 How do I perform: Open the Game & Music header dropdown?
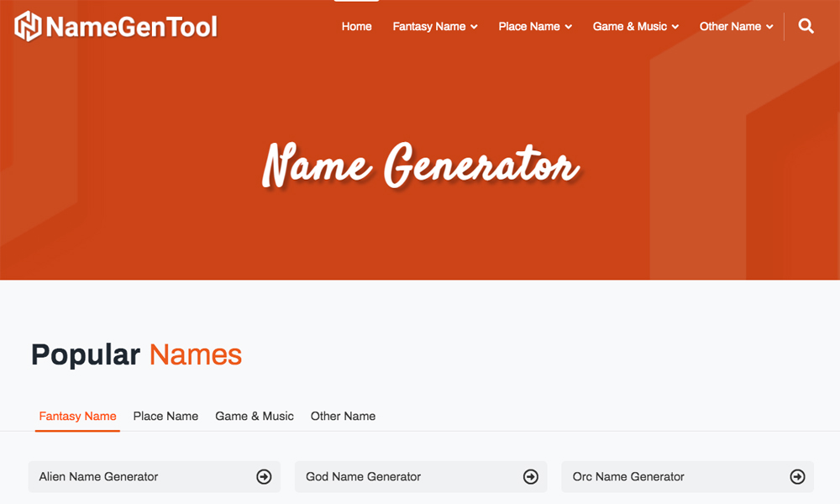[635, 27]
